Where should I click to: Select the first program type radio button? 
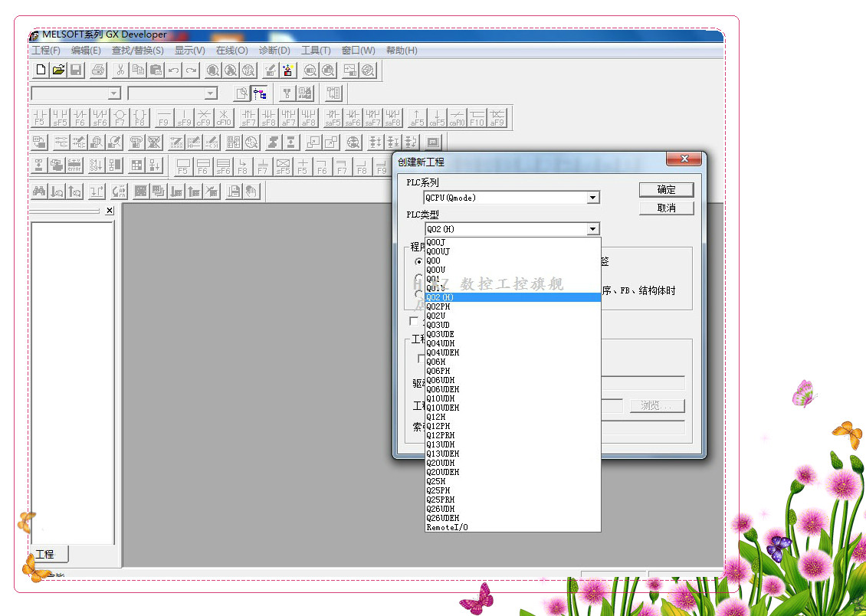[x=419, y=261]
